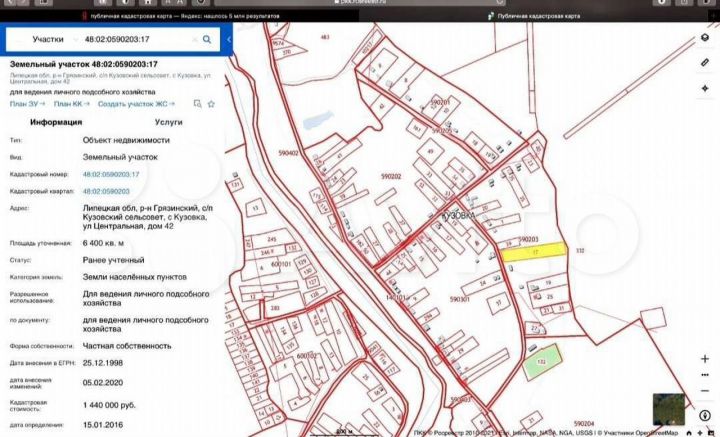This screenshot has width=720, height=437.
Task: Click the search magnifier icon
Action: coord(207,39)
